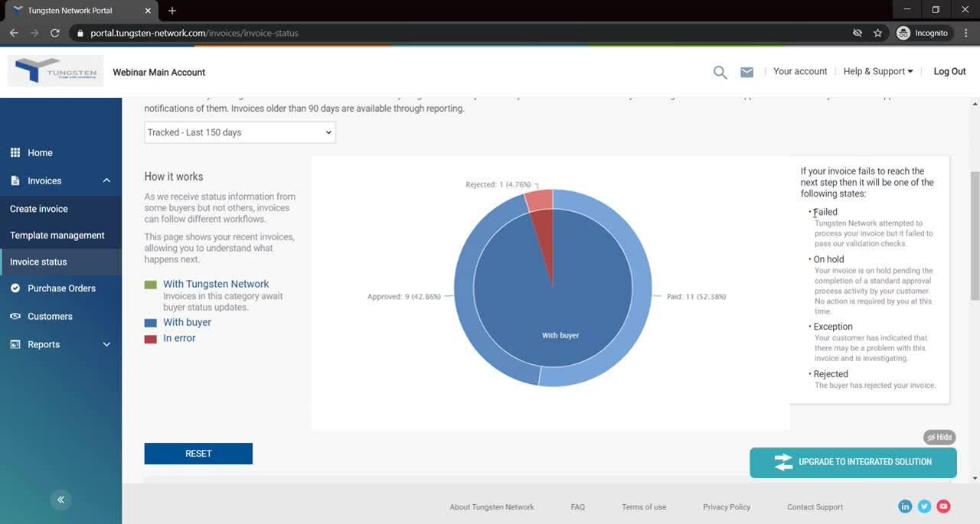
Task: Click Upgrade to Integrated Solution button
Action: [x=853, y=463]
